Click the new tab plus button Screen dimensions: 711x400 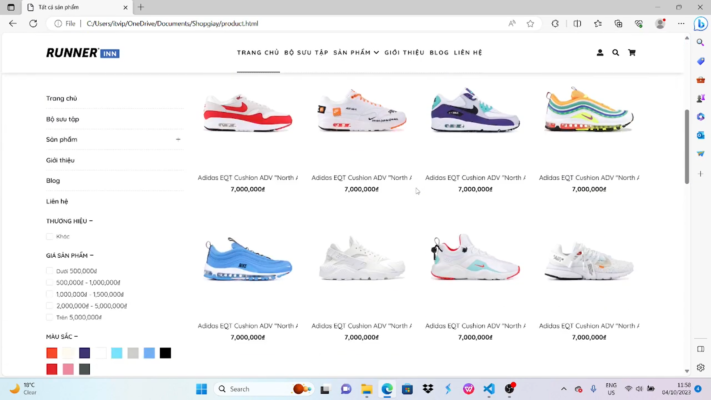141,7
